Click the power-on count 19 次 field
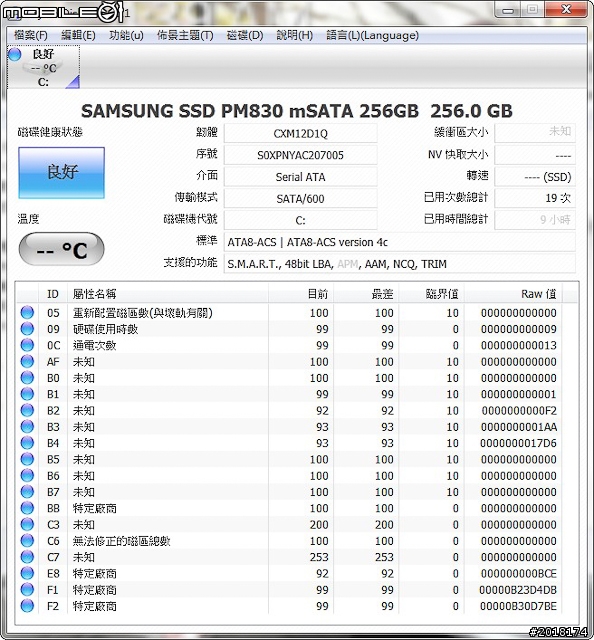 (x=535, y=198)
